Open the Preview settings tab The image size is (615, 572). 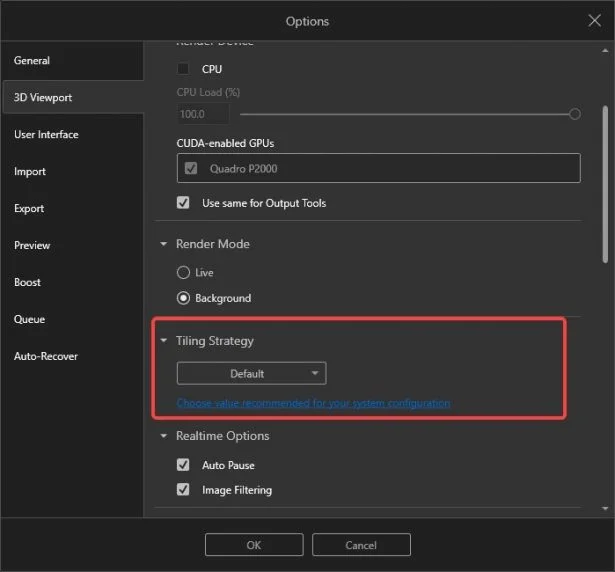(x=32, y=246)
